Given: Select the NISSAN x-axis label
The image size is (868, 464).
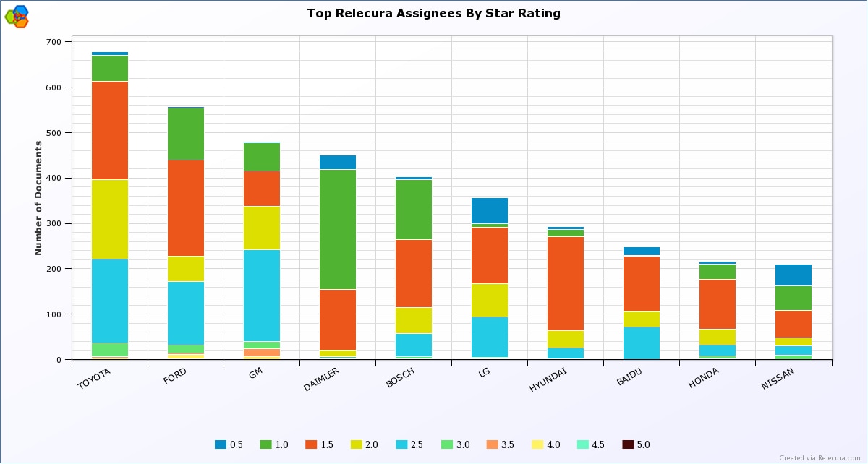Looking at the screenshot, I should 778,379.
